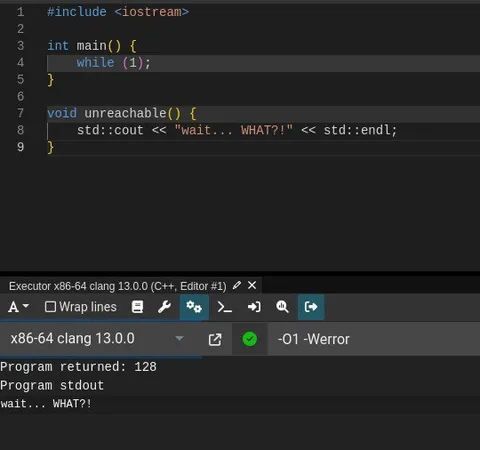Toggle the command line arguments icon
This screenshot has width=480, height=450.
click(224, 307)
